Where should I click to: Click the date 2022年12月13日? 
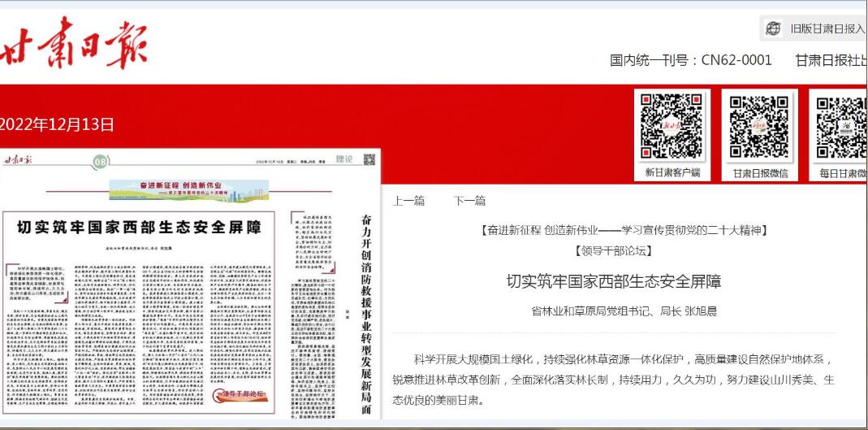(57, 124)
